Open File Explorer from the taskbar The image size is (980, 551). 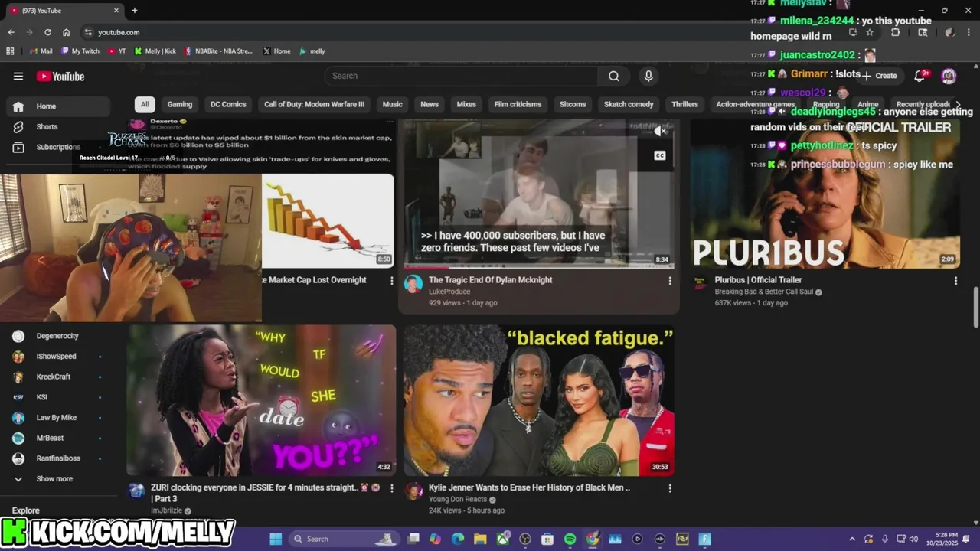[x=480, y=539]
